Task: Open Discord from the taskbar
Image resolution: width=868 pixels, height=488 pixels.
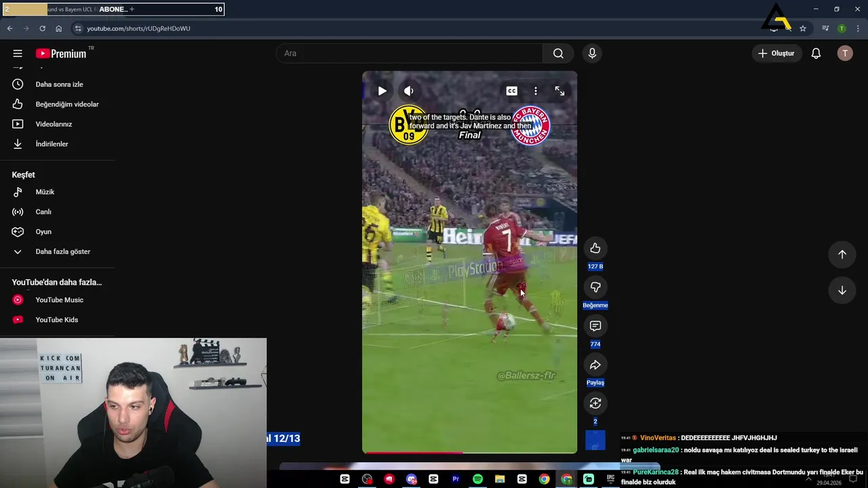Action: [x=412, y=479]
